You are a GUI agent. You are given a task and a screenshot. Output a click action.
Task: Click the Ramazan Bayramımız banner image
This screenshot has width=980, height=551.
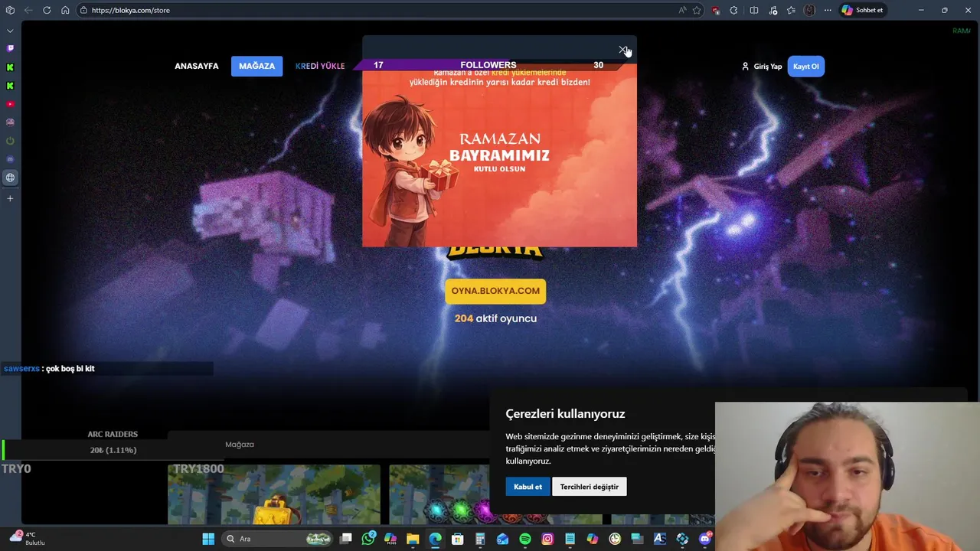click(499, 157)
